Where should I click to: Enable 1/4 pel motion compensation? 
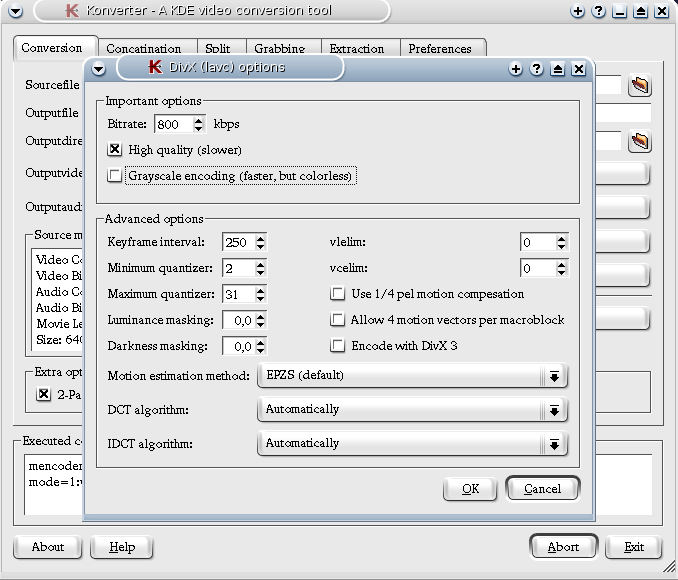click(x=337, y=294)
